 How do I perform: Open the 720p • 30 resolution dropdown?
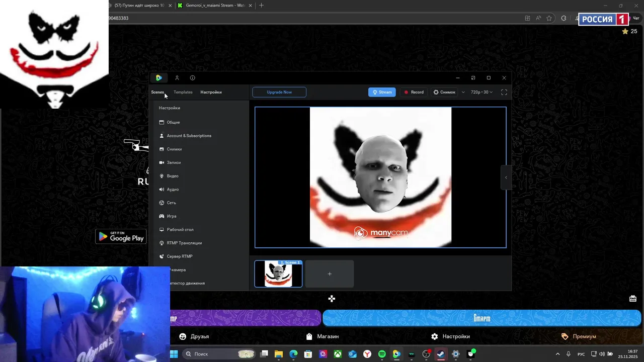(x=481, y=92)
